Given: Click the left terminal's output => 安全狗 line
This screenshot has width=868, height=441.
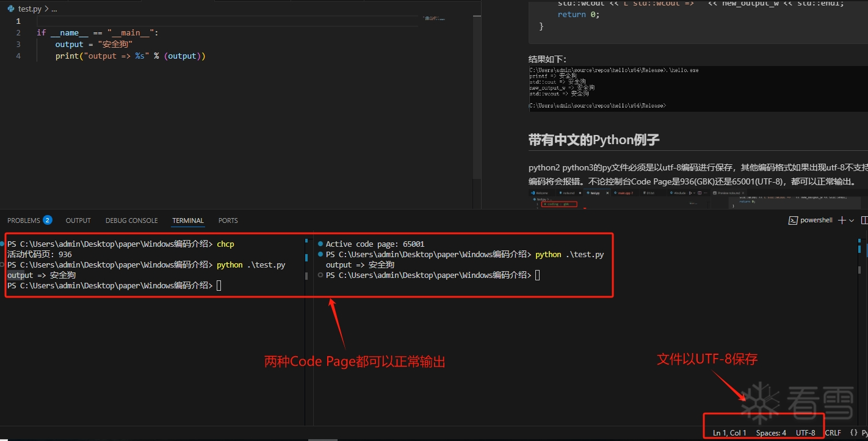Looking at the screenshot, I should pos(42,275).
